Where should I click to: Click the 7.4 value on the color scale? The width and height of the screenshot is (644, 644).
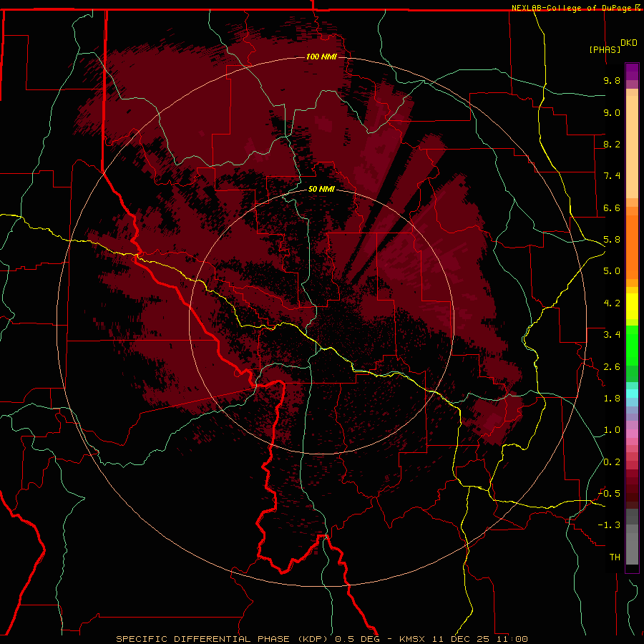click(612, 176)
